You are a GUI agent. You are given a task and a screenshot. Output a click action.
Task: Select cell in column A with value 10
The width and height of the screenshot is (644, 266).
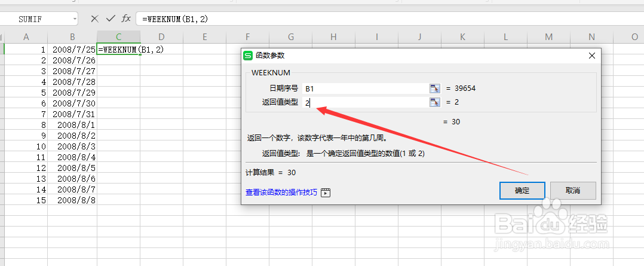[26, 146]
